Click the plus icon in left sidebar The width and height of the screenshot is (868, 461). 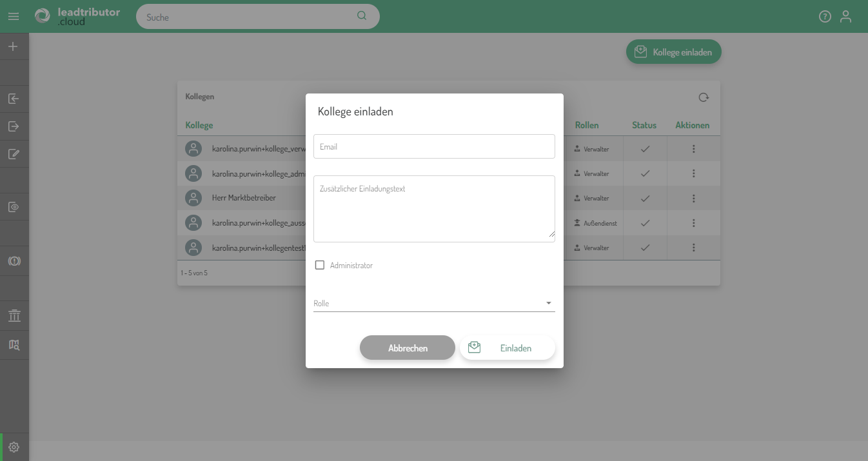click(x=14, y=46)
